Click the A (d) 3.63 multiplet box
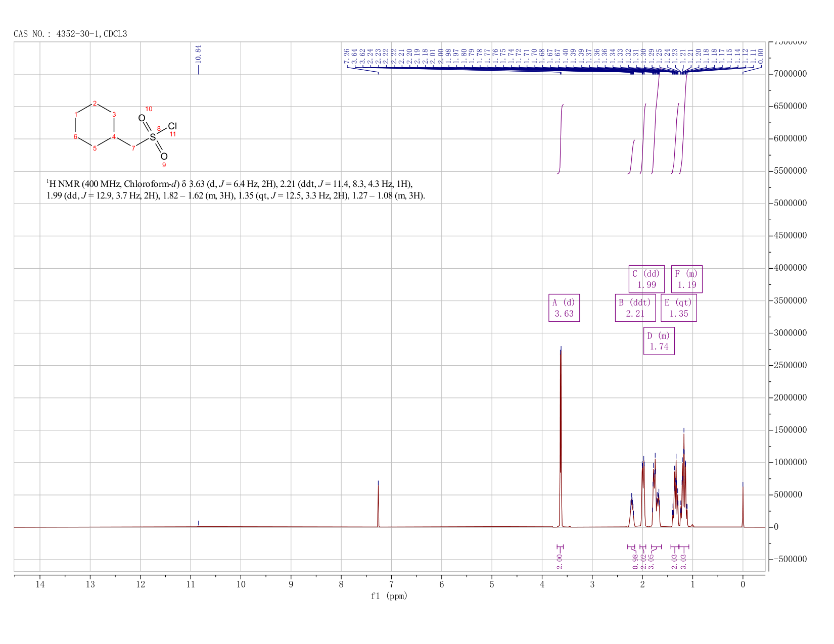The width and height of the screenshot is (834, 644). point(564,308)
